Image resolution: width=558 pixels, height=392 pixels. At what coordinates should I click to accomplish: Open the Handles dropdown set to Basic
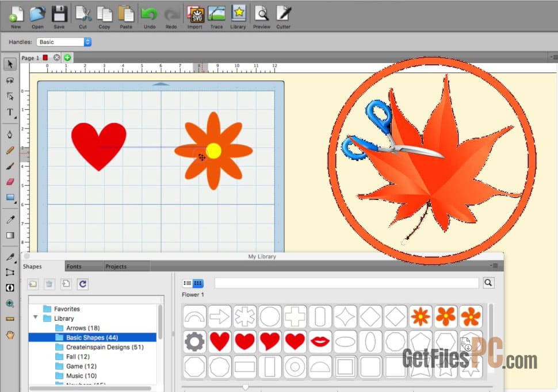[x=64, y=42]
